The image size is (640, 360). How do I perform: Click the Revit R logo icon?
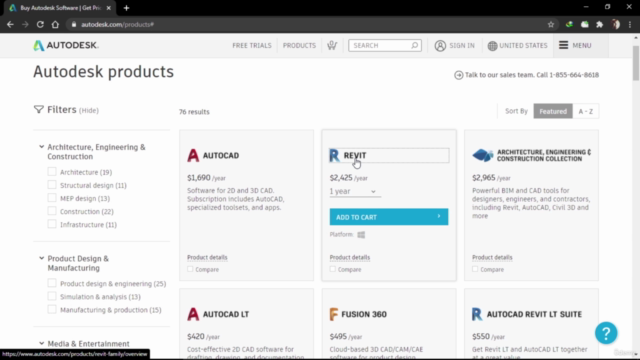[334, 156]
